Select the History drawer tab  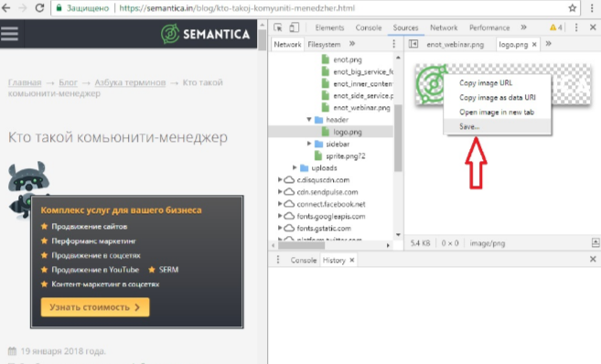pyautogui.click(x=334, y=260)
